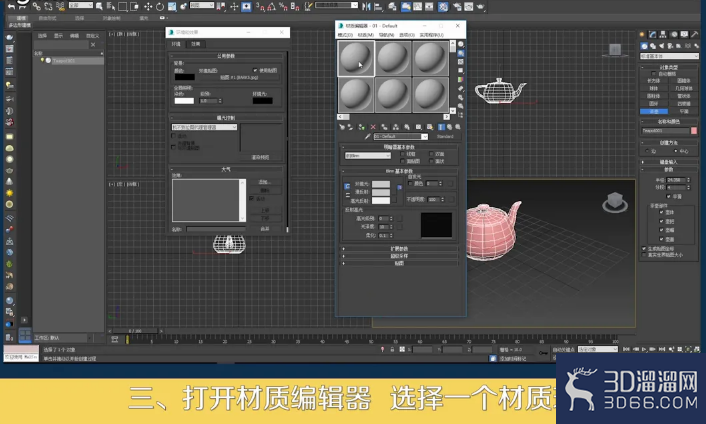Toggle the Percent Snap icon
The height and width of the screenshot is (424, 706).
point(283,6)
